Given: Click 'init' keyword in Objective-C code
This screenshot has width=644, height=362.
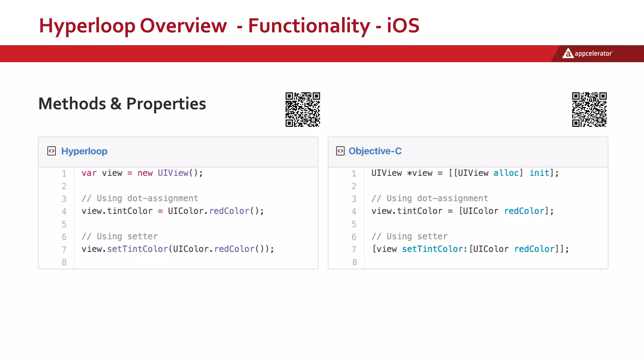Looking at the screenshot, I should coord(539,173).
